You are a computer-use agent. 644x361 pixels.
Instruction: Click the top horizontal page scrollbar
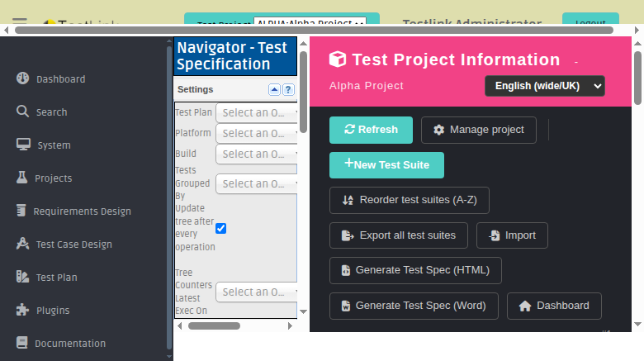coord(315,30)
